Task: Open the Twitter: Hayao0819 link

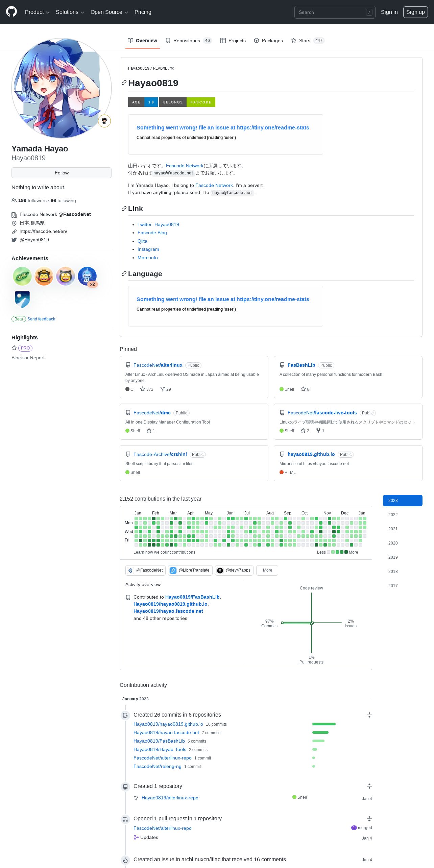Action: tap(158, 224)
